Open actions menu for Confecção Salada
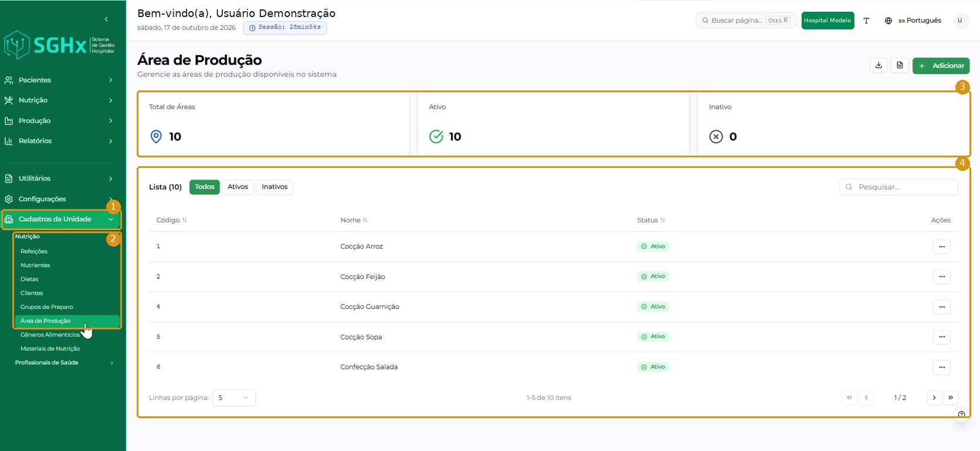Screen dimensions: 980x451 (x=942, y=367)
